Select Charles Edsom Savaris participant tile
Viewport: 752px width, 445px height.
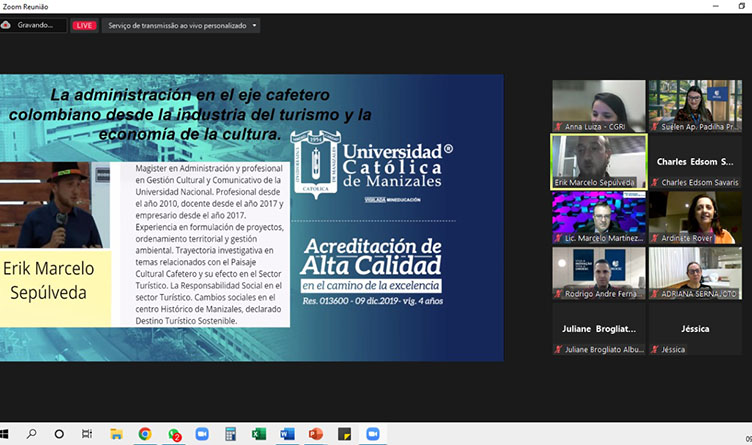pyautogui.click(x=694, y=161)
